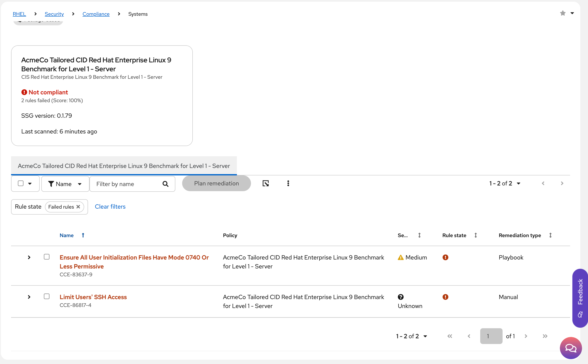The width and height of the screenshot is (588, 364).
Task: Click the favorite star icon
Action: point(562,13)
